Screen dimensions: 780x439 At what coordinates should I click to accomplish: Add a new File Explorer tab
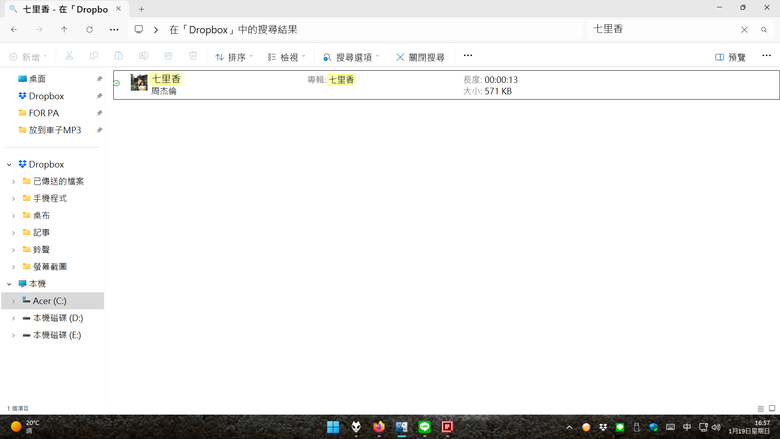pos(141,9)
